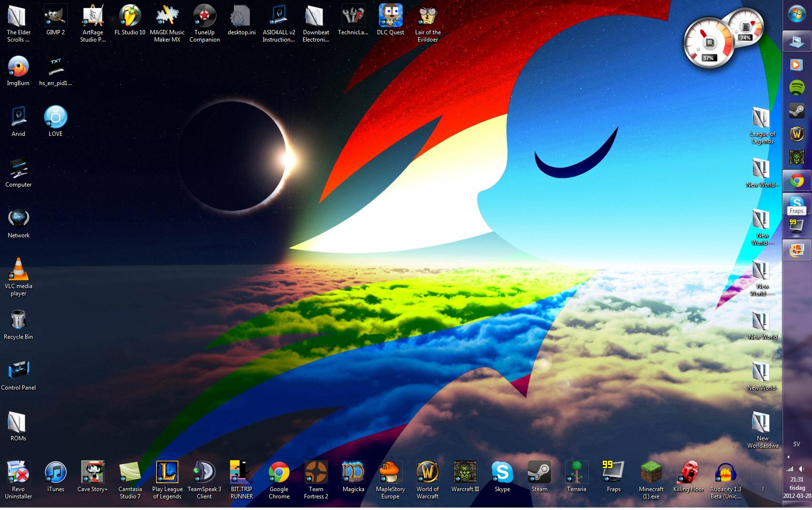
Task: Open the Computer icon
Action: click(x=18, y=172)
